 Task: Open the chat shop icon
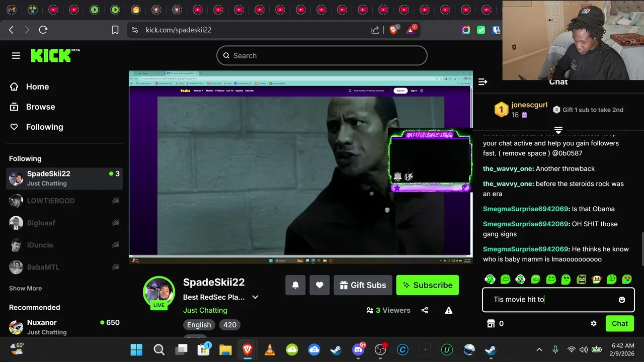click(491, 324)
